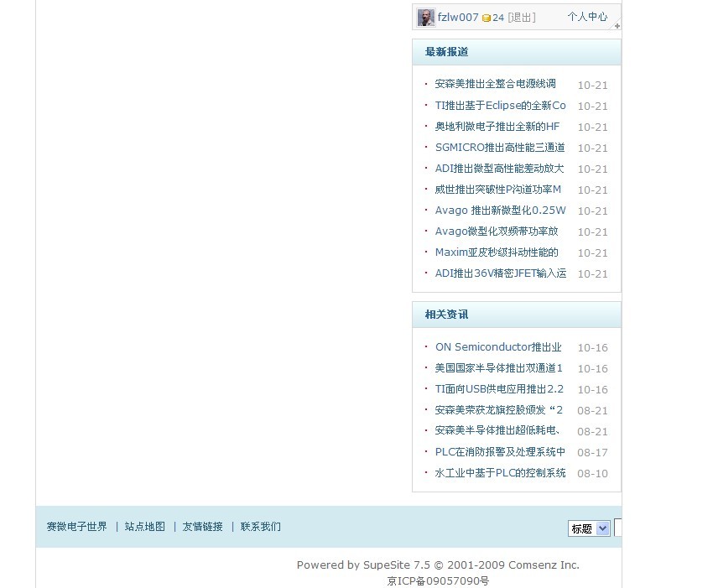The height and width of the screenshot is (588, 713).
Task: Click the 相关资讯 section header
Action: (445, 315)
